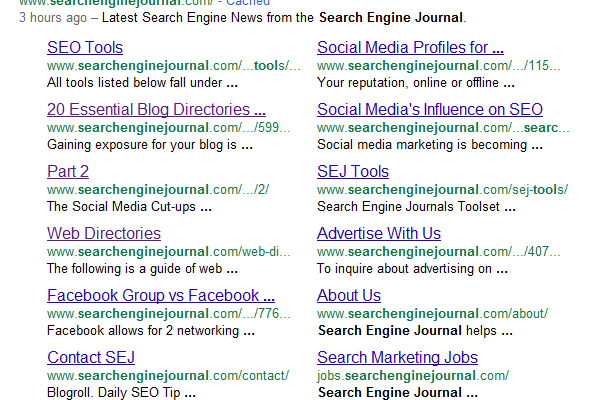Click the text 'Latest Search Engine News from the'
This screenshot has height=400, width=604.
(208, 18)
